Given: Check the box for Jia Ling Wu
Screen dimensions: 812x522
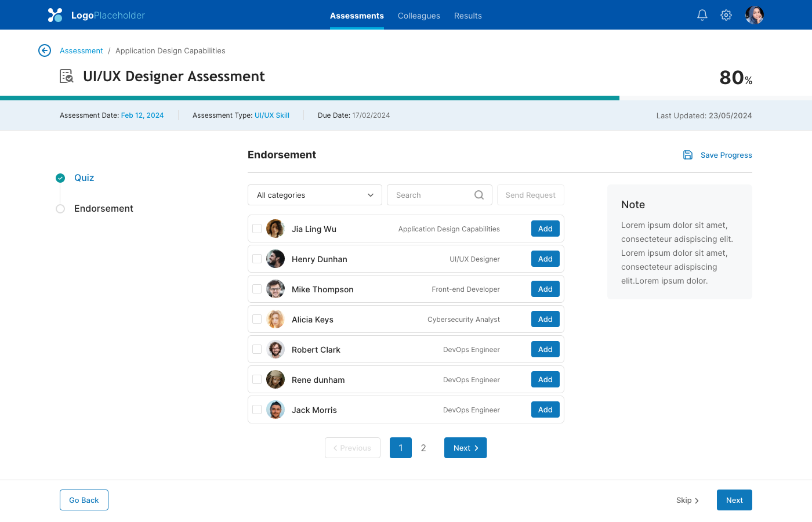Looking at the screenshot, I should [x=257, y=229].
